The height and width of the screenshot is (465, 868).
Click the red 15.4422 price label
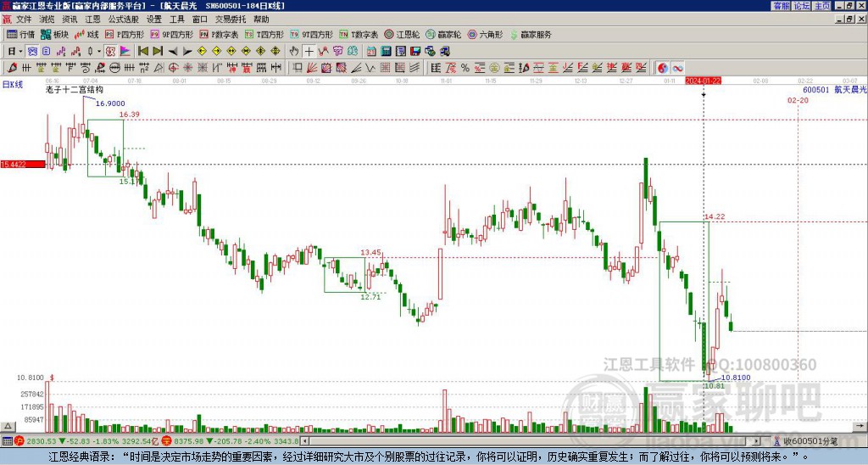pyautogui.click(x=23, y=165)
